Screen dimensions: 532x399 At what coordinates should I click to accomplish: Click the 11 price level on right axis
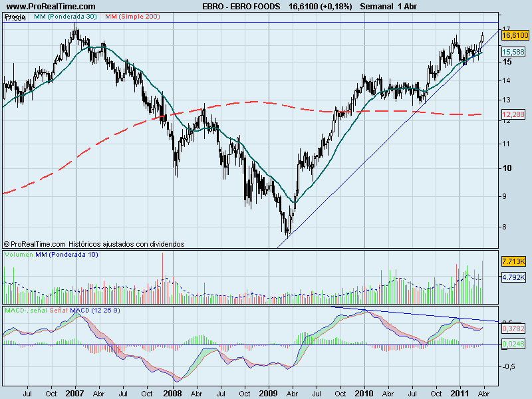[507, 144]
